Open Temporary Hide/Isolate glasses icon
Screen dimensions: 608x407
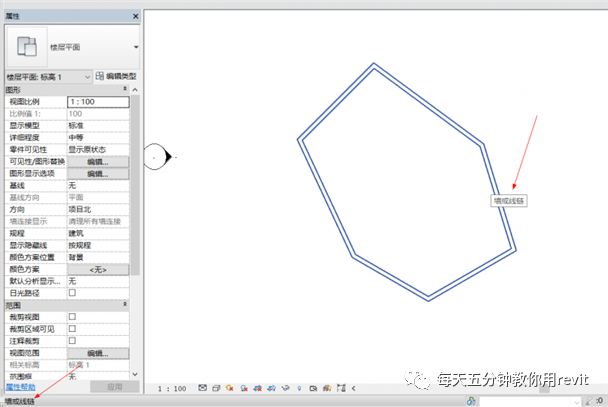click(285, 388)
